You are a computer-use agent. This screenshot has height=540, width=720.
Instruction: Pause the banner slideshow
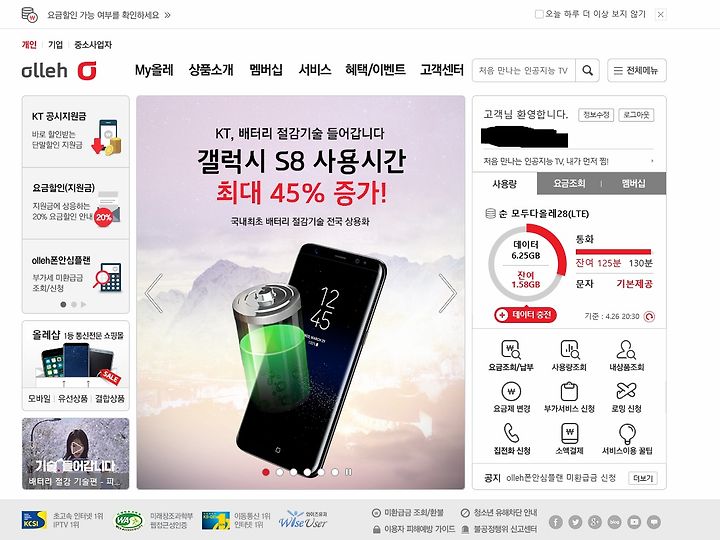(349, 472)
